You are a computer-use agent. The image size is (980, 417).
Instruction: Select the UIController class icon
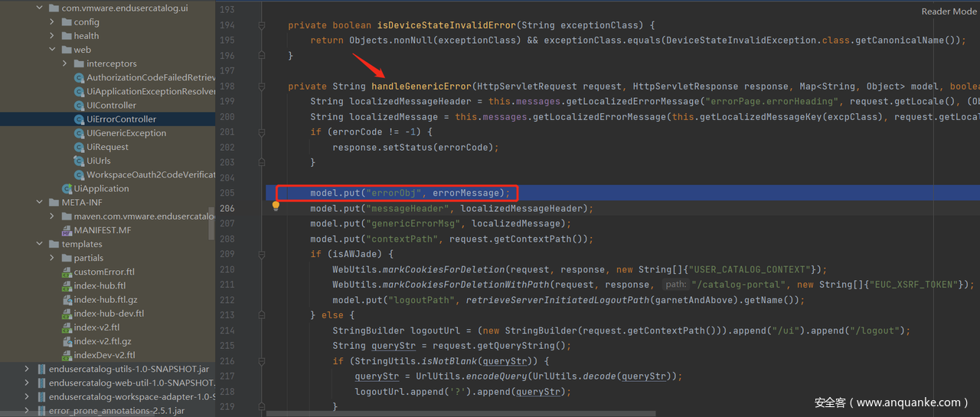[x=79, y=105]
